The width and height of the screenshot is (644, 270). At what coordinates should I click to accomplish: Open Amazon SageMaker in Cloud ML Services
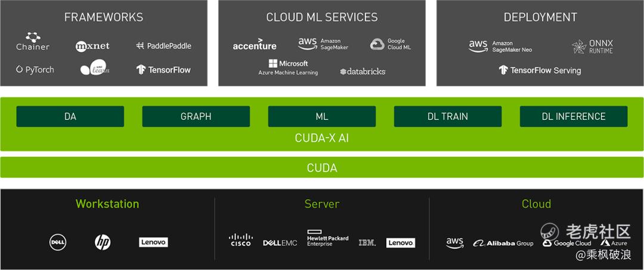(323, 44)
